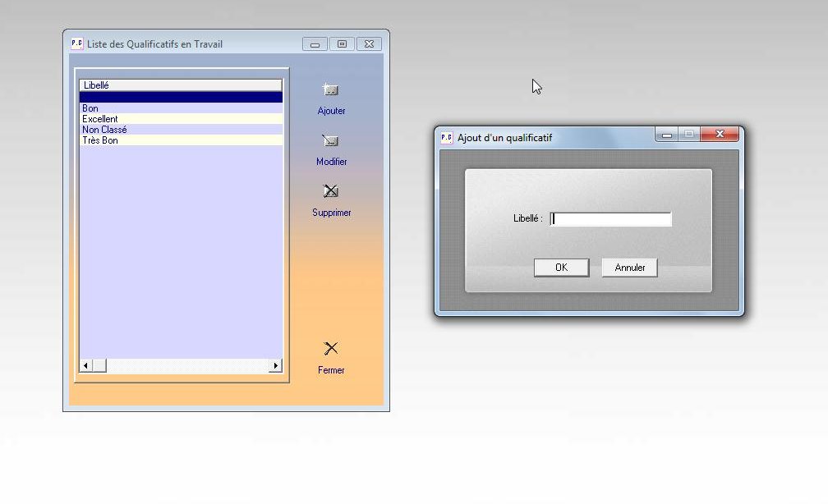The image size is (828, 504).
Task: Select the 'Excellent' list entry
Action: coord(180,119)
